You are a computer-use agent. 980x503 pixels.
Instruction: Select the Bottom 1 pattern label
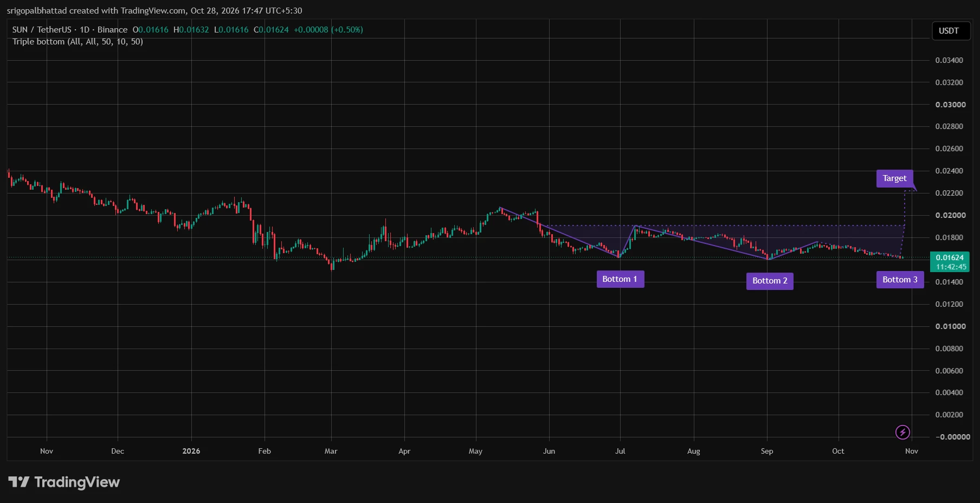[620, 279]
